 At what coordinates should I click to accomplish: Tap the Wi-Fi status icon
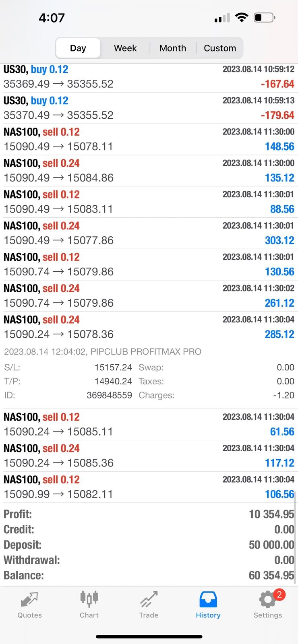(242, 17)
